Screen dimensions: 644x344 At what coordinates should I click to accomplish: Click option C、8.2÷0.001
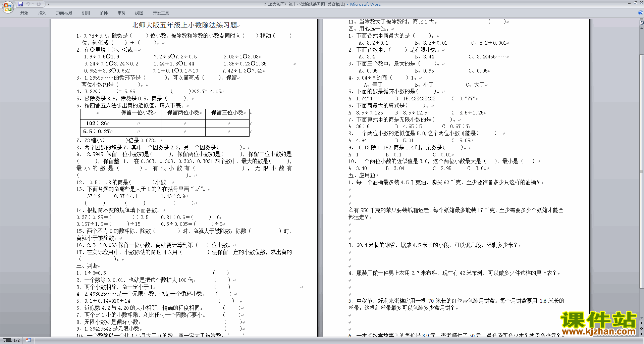click(x=489, y=43)
